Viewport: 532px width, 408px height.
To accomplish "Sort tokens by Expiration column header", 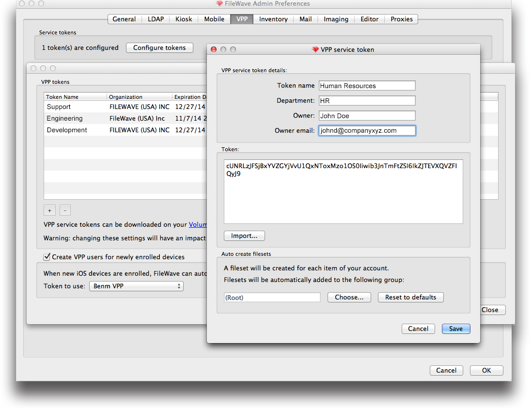I will 189,97.
